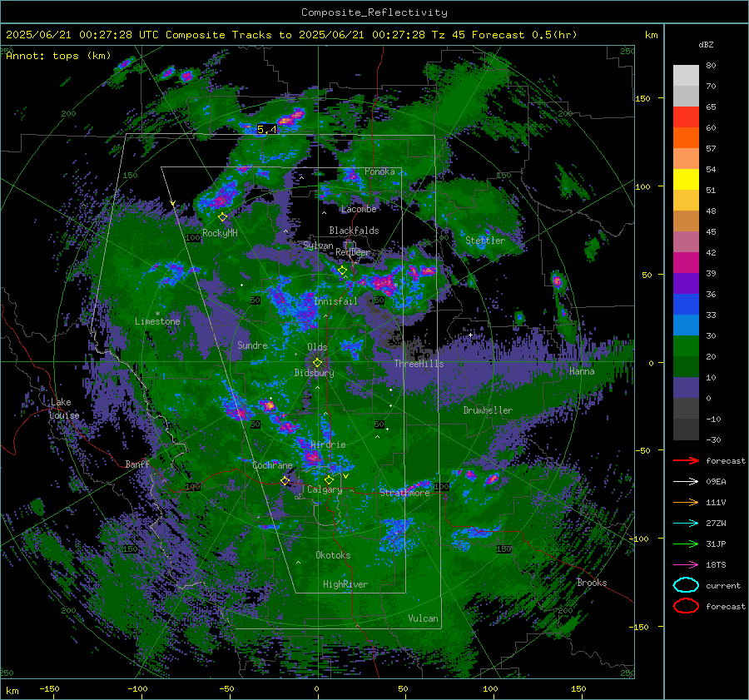The width and height of the screenshot is (749, 700).
Task: Click the Lacombe city label
Action: (x=359, y=209)
